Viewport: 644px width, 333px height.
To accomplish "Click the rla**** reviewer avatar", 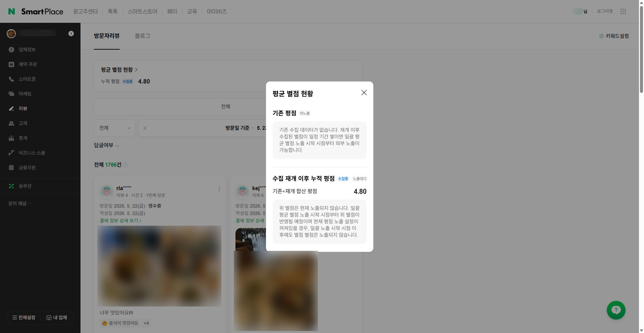I will point(107,191).
